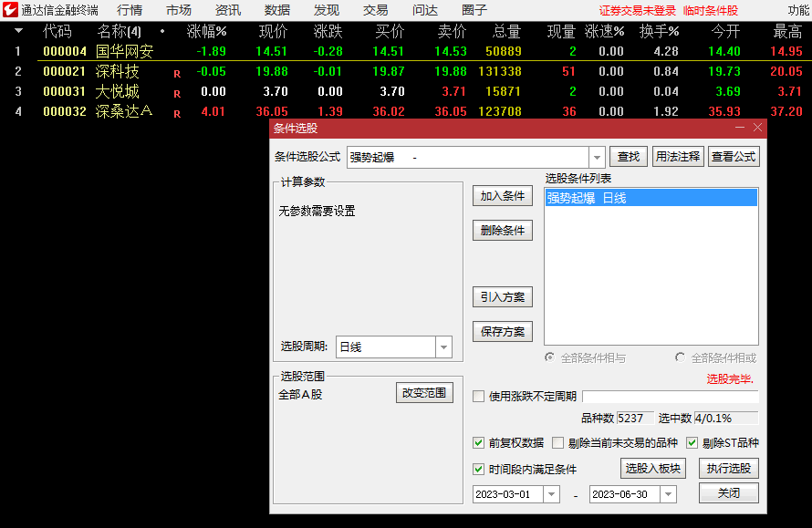Click the 关闭 button
812x528 pixels.
pyautogui.click(x=729, y=492)
